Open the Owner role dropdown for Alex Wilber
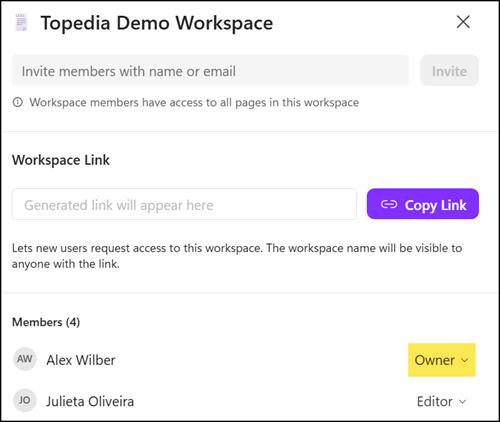This screenshot has width=500, height=422. click(442, 360)
